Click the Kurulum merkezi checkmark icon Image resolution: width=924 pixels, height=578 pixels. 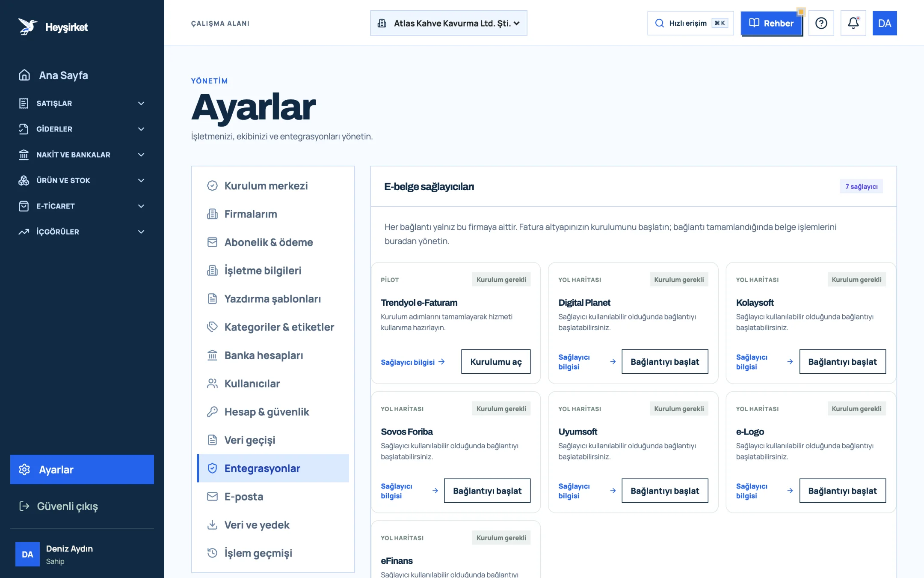click(212, 186)
